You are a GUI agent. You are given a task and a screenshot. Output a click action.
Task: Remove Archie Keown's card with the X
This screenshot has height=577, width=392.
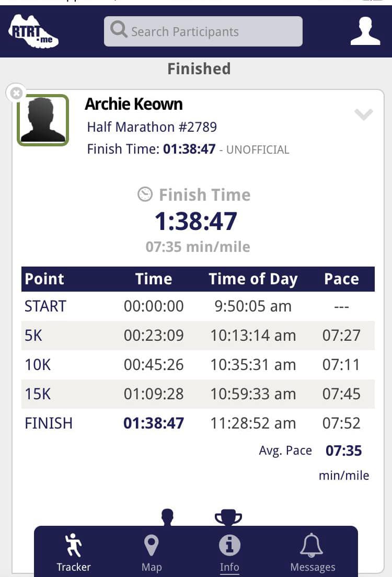(x=17, y=94)
